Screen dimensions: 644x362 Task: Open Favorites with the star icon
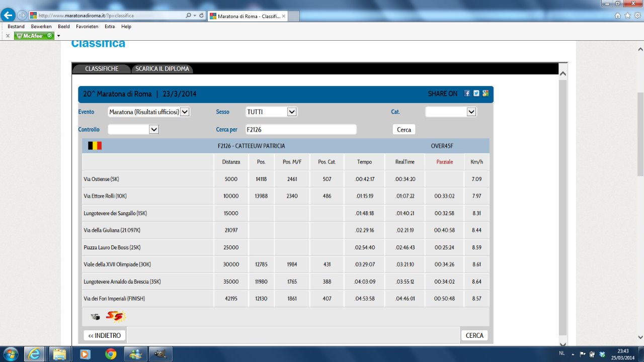627,16
